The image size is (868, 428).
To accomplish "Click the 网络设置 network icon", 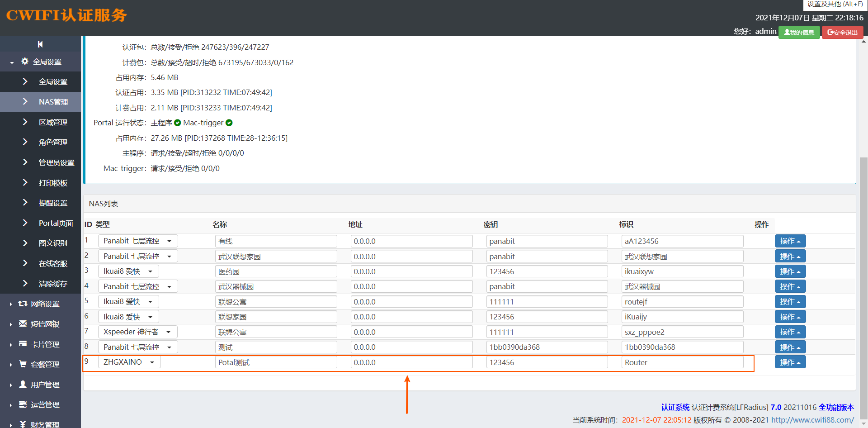I will (23, 304).
